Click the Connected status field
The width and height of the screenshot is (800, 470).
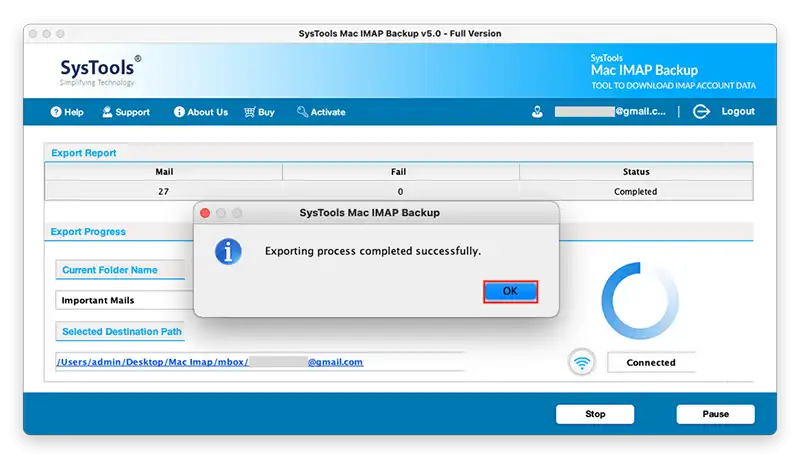(x=651, y=362)
